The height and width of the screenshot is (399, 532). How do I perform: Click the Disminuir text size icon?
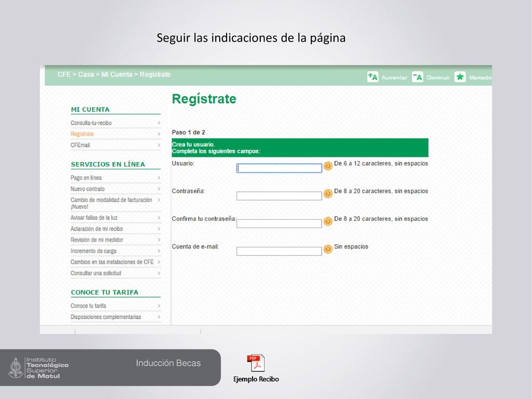[417, 77]
